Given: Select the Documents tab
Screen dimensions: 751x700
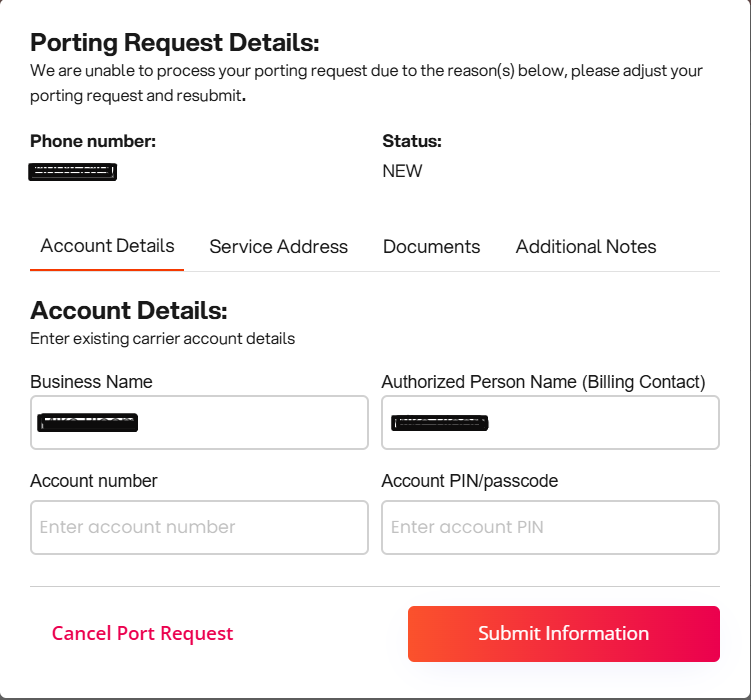Looking at the screenshot, I should (x=431, y=247).
